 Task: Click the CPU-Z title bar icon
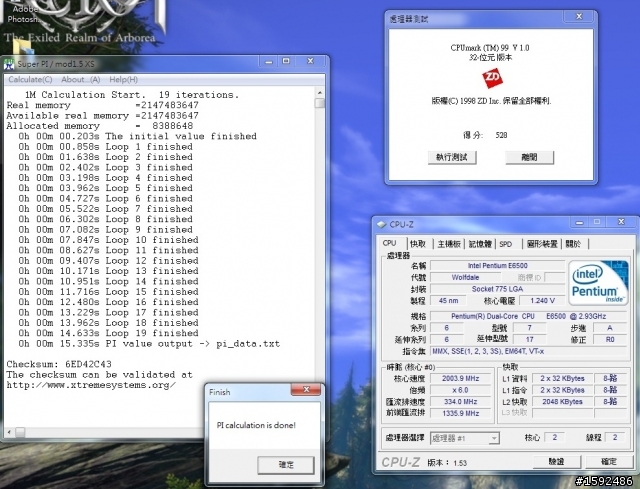click(x=381, y=224)
